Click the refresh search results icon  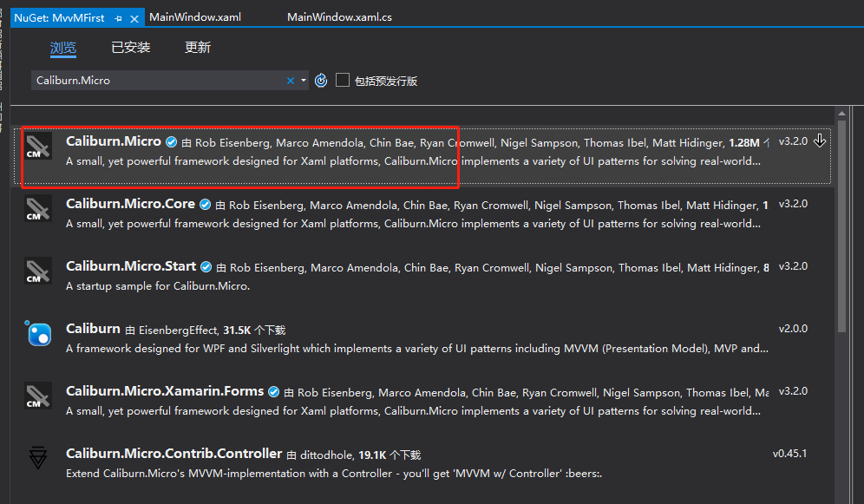[321, 81]
